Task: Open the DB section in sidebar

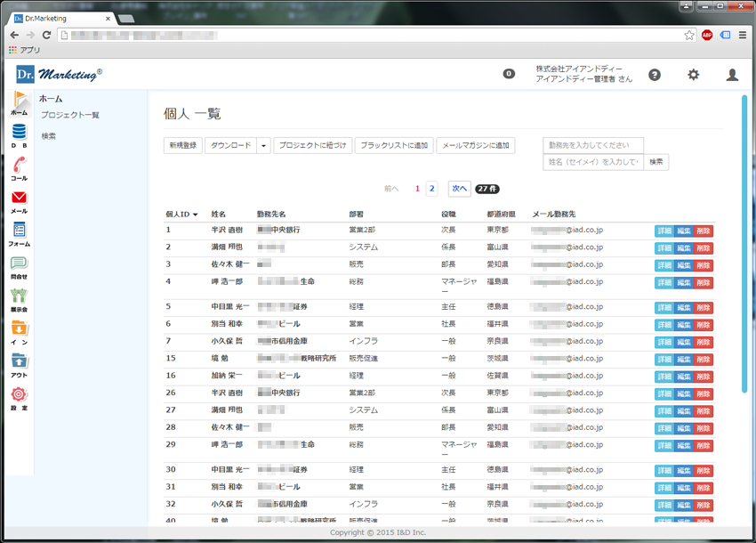Action: (19, 136)
